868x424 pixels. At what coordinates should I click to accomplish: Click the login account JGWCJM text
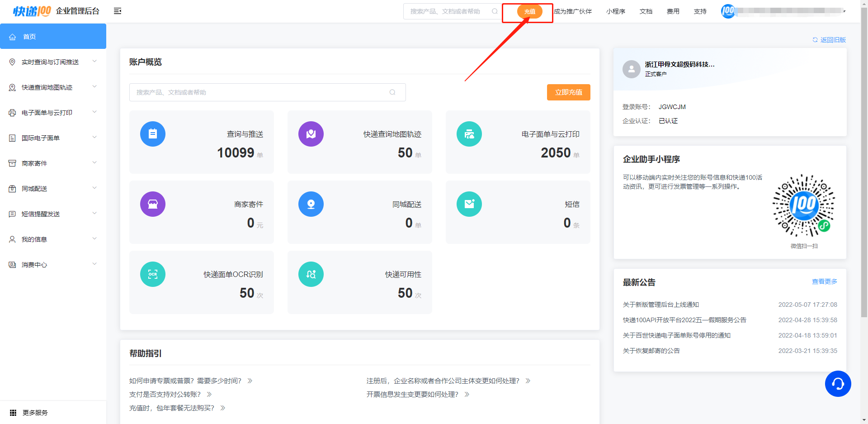pyautogui.click(x=672, y=107)
